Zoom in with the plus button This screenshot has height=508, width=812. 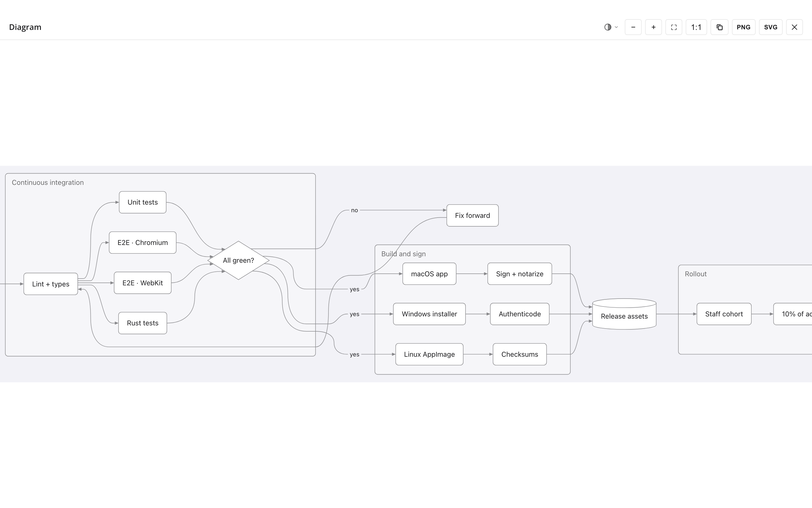(x=653, y=27)
